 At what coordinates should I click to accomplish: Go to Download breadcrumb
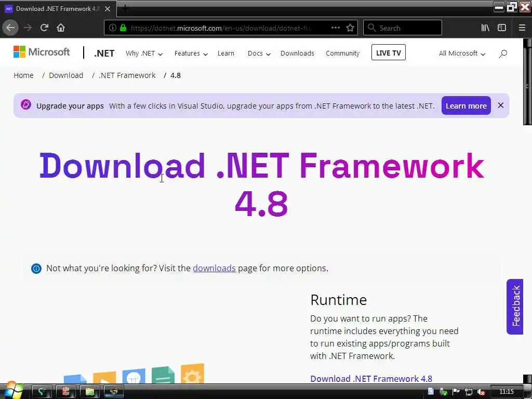66,75
